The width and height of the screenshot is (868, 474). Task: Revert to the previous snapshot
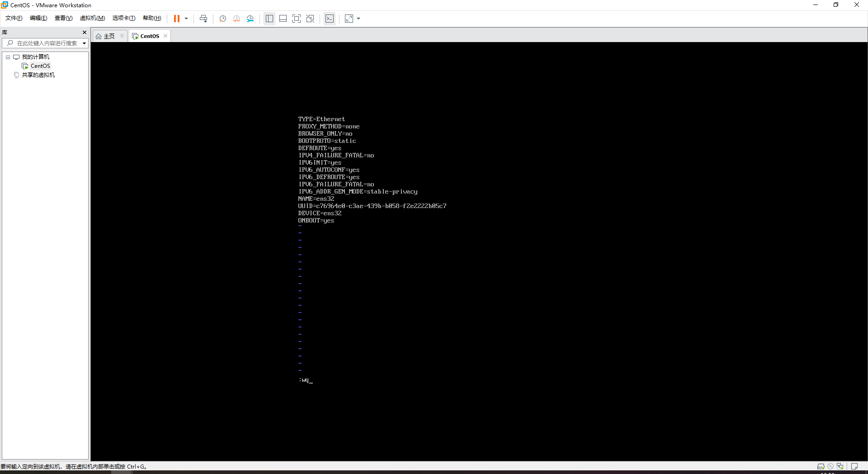click(x=236, y=19)
